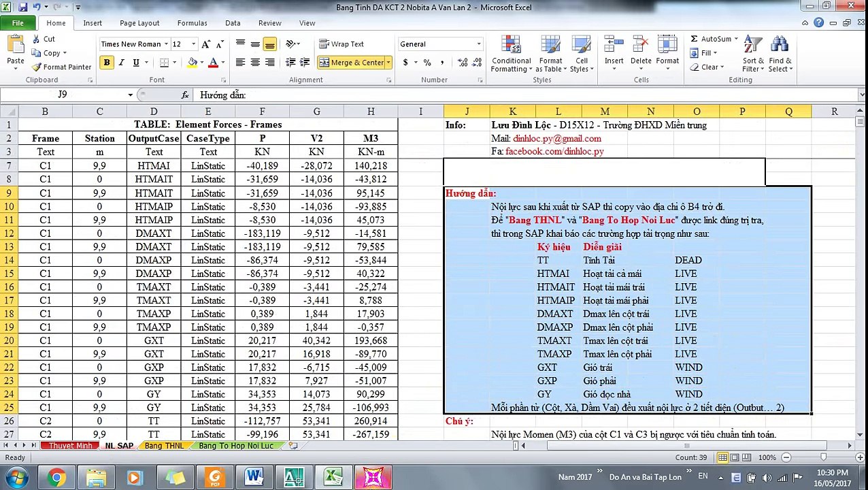The height and width of the screenshot is (490, 868).
Task: Toggle Italic formatting
Action: [121, 63]
